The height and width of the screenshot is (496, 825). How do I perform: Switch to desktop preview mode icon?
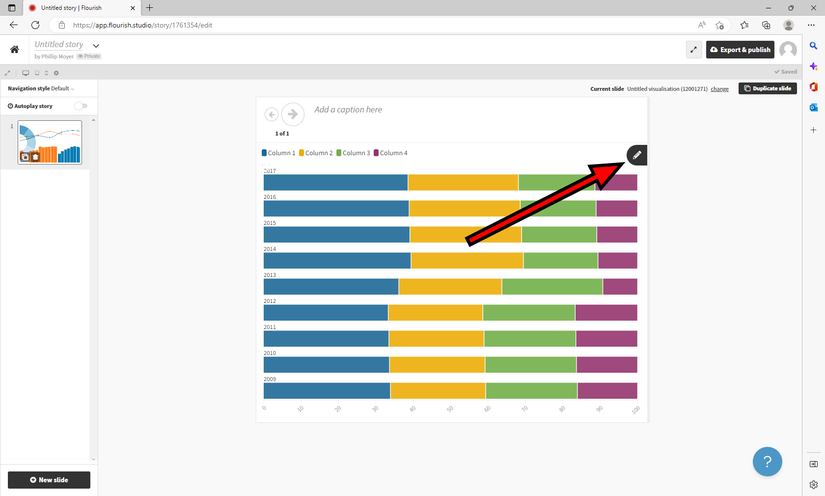(25, 73)
